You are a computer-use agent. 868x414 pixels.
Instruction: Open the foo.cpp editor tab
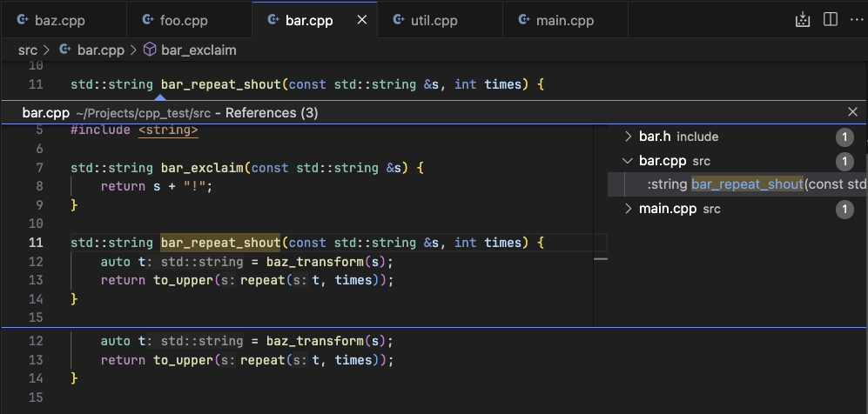189,21
